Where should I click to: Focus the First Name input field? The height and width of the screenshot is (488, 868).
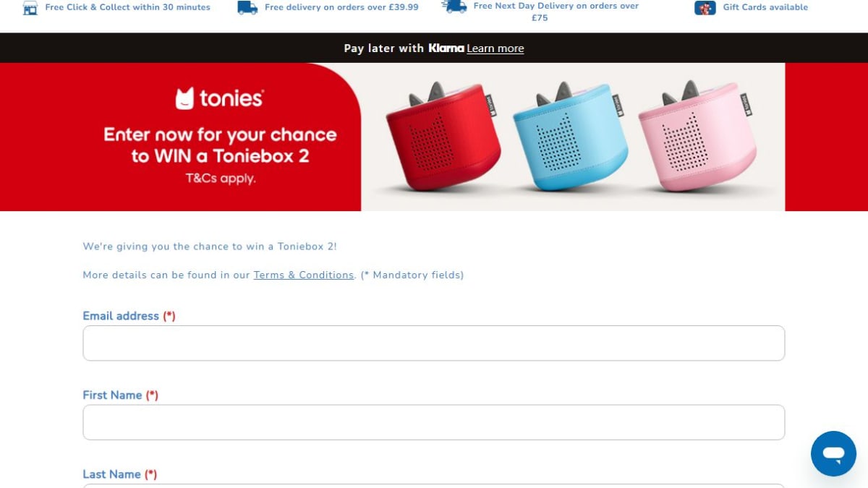[x=433, y=422]
